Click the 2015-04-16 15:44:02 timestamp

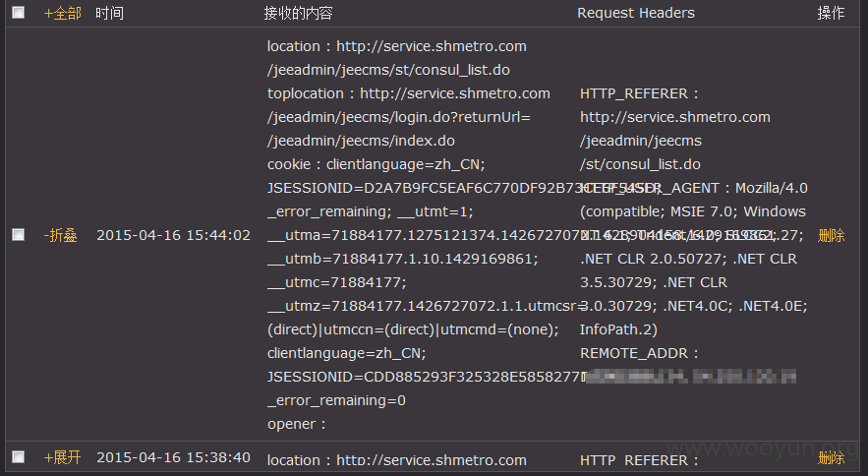[173, 235]
